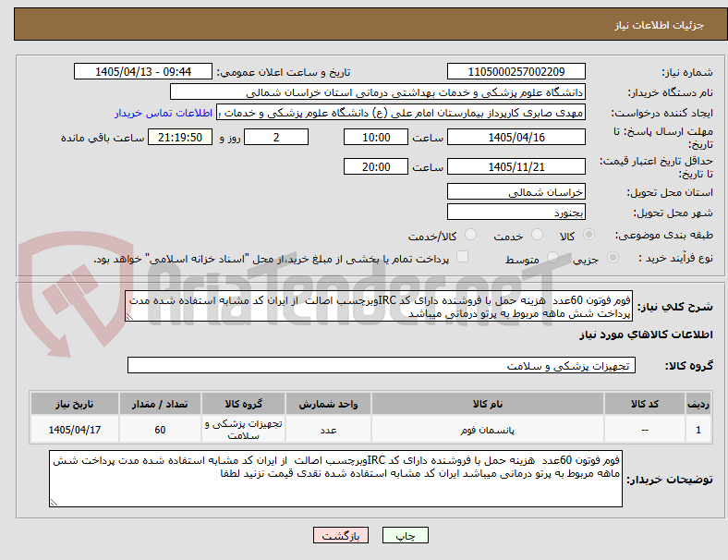Click the remaining days field showing 2
The height and width of the screenshot is (560, 728).
point(276,137)
